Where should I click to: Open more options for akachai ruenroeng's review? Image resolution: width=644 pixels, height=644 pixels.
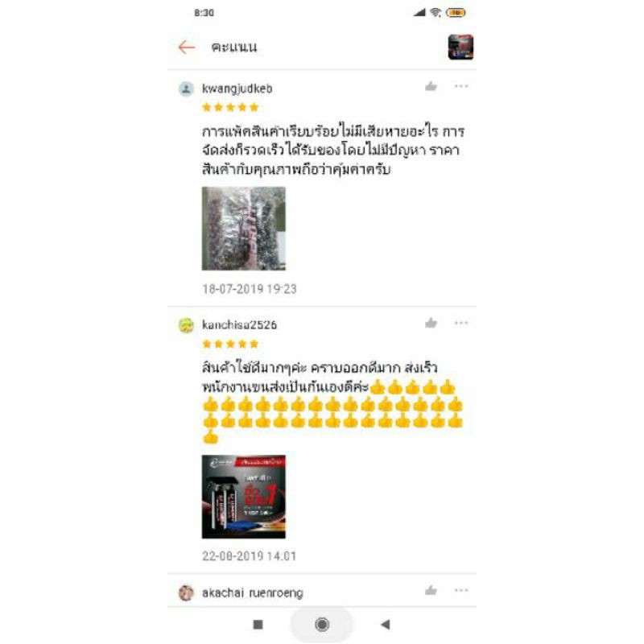[461, 590]
